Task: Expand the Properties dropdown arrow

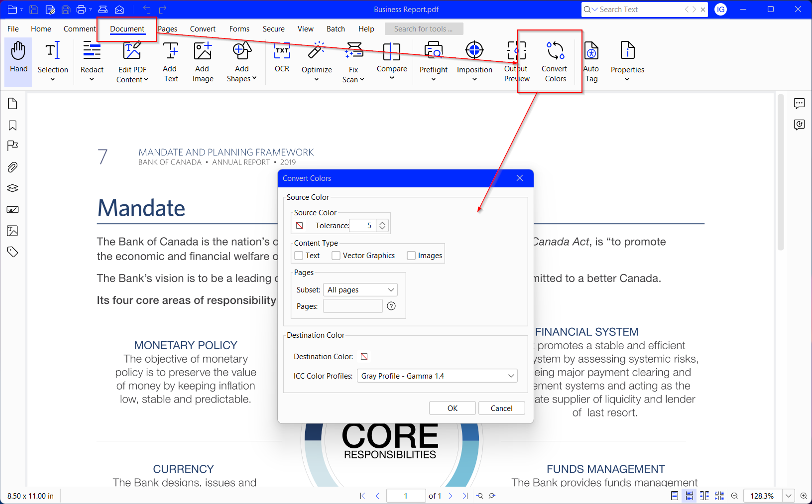Action: point(627,79)
